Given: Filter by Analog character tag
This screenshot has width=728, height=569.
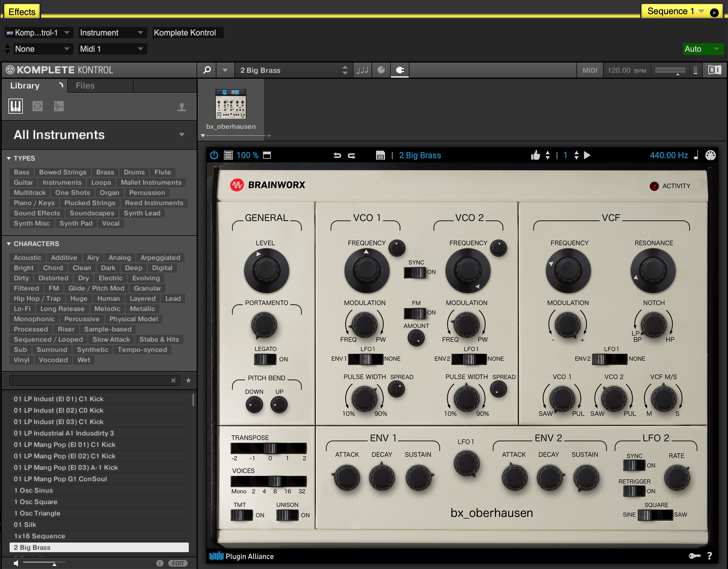Looking at the screenshot, I should (x=120, y=257).
